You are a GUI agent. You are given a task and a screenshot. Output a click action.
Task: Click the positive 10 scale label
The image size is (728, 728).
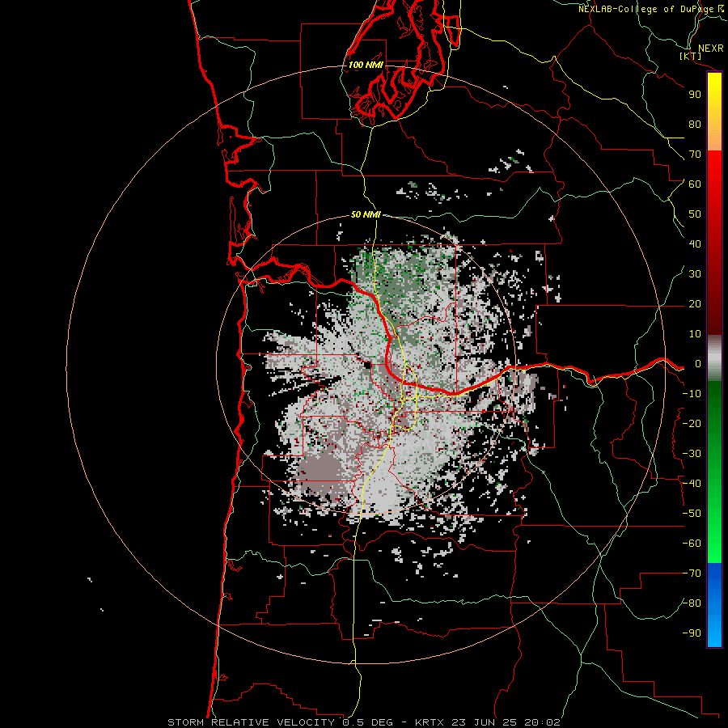695,334
